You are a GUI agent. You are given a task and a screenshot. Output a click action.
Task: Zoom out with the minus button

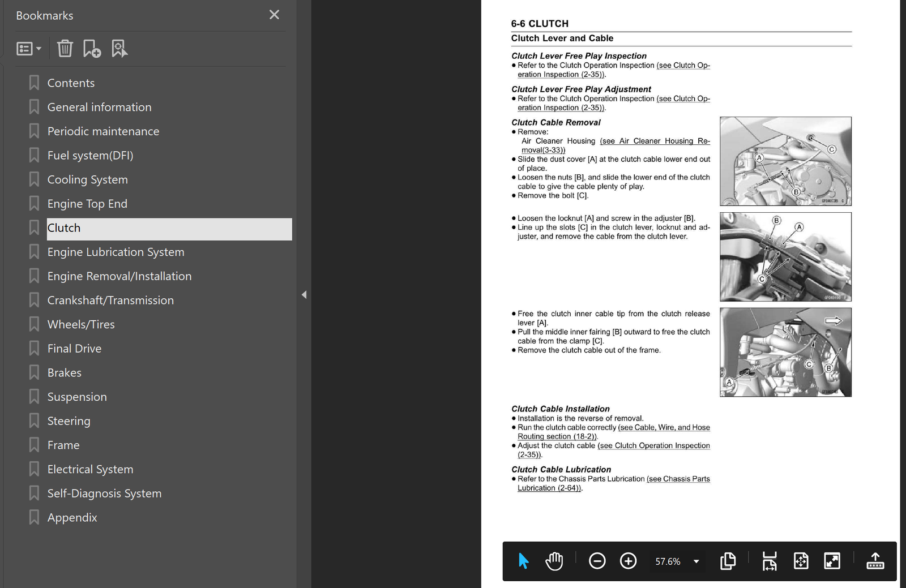[x=597, y=561]
